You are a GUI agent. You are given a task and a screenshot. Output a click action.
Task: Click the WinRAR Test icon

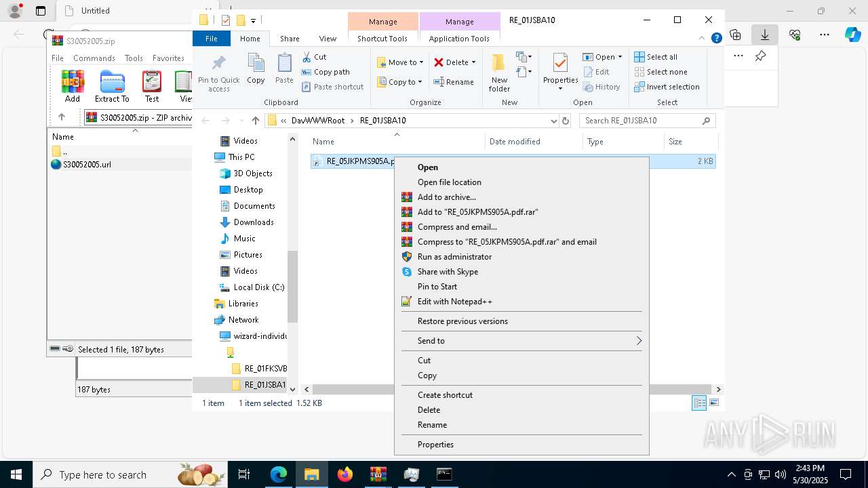click(152, 86)
